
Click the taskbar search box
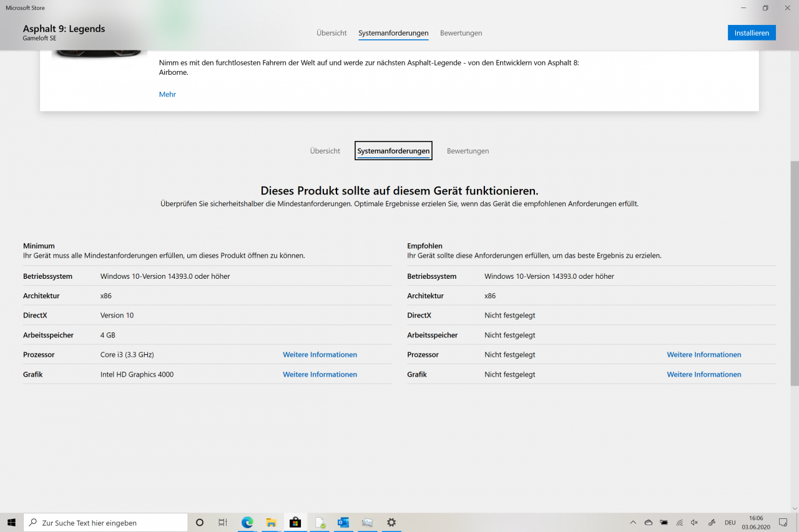[x=105, y=523]
